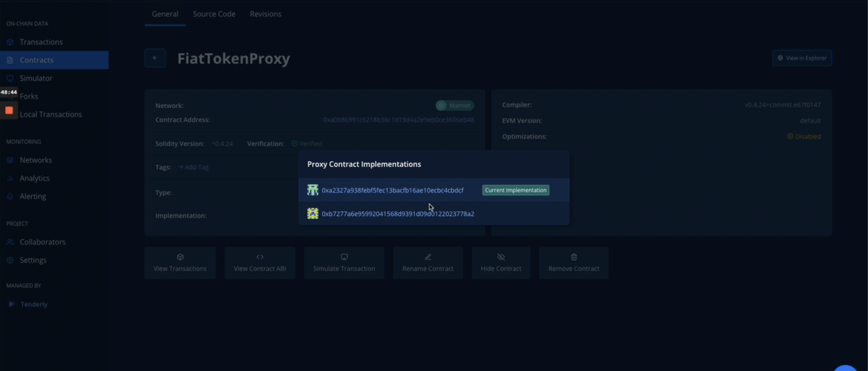Click View Contract ABI button
The height and width of the screenshot is (371, 868).
tap(260, 263)
